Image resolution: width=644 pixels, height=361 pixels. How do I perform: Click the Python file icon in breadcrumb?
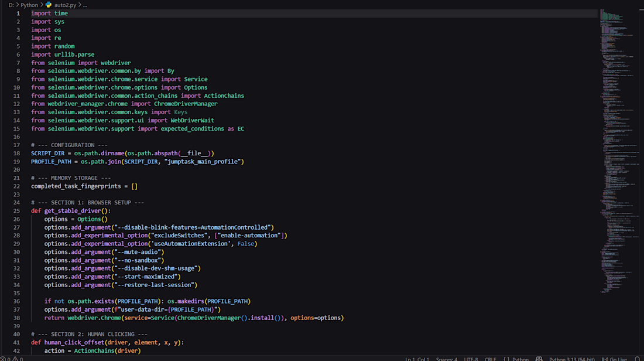click(x=49, y=5)
